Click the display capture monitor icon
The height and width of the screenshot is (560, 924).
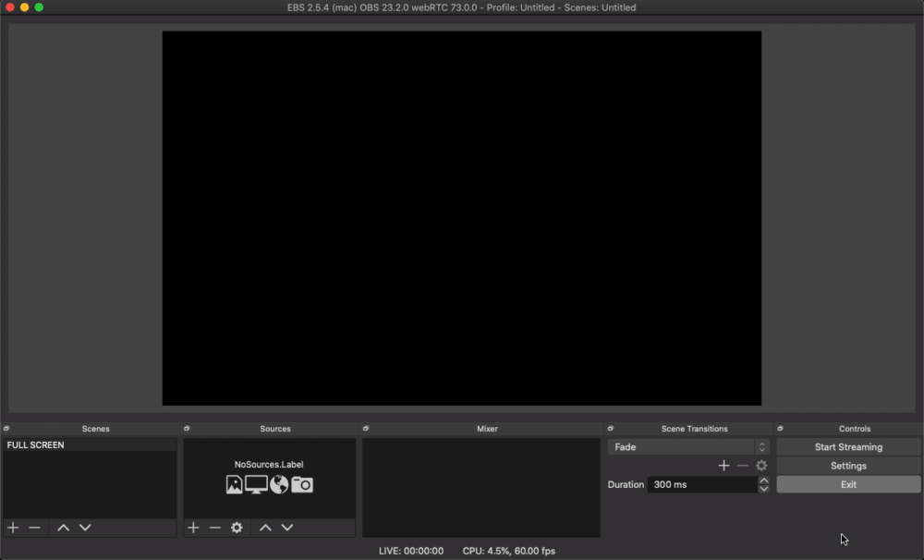(x=256, y=484)
